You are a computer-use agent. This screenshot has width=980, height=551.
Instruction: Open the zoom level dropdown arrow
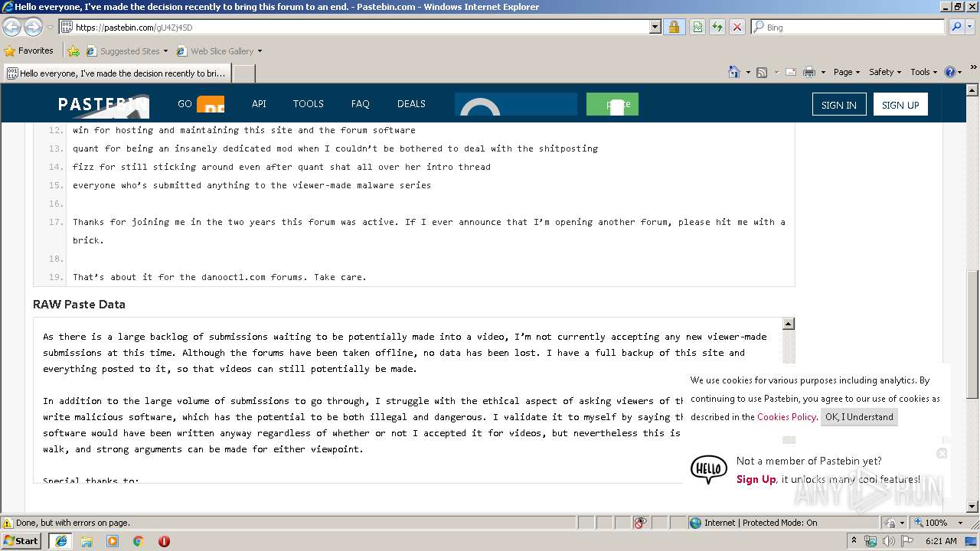(x=960, y=523)
